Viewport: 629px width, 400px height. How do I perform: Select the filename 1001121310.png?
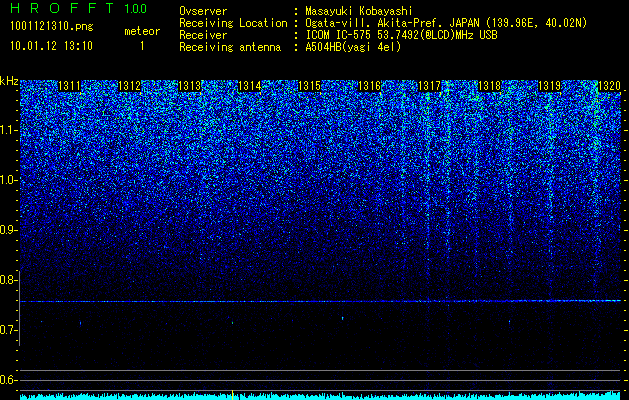51,27
